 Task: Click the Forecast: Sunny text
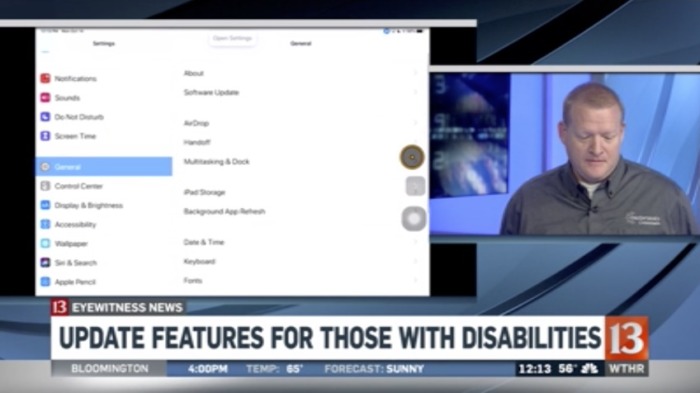tap(374, 369)
